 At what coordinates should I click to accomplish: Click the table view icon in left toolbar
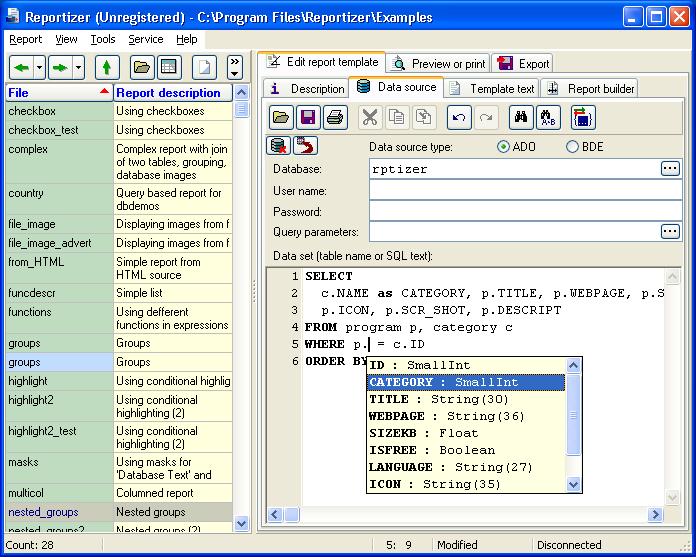tap(169, 68)
